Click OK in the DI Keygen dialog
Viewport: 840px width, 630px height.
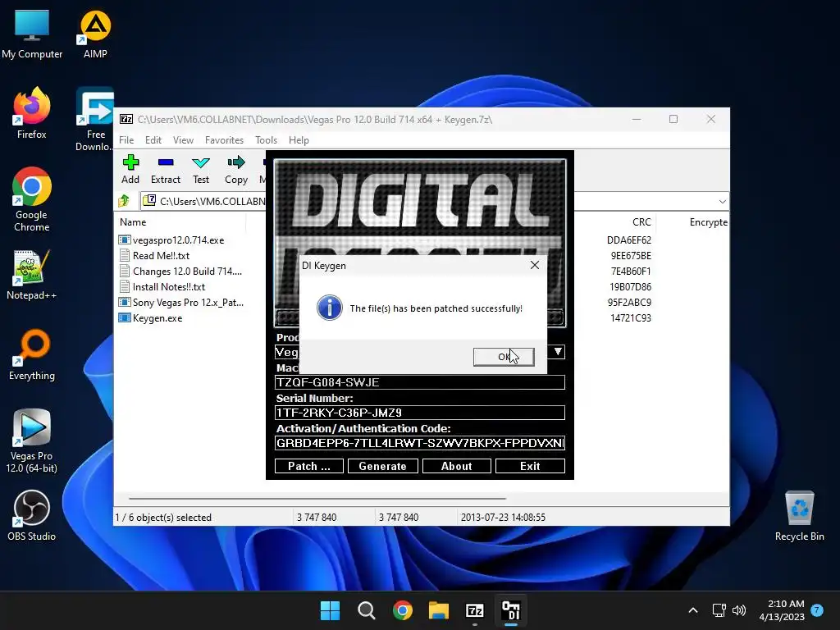tap(504, 357)
